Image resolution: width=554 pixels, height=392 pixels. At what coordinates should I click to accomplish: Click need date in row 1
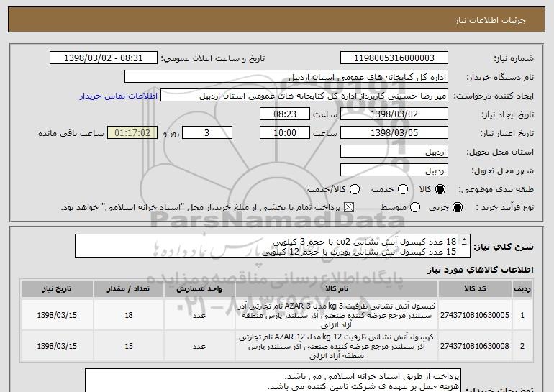[x=57, y=315]
